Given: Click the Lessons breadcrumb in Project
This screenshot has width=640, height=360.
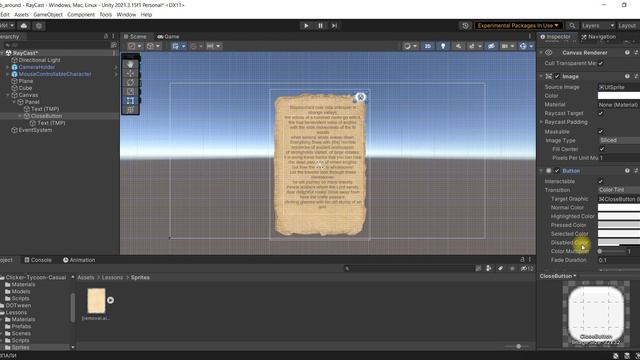Looking at the screenshot, I should tap(112, 278).
